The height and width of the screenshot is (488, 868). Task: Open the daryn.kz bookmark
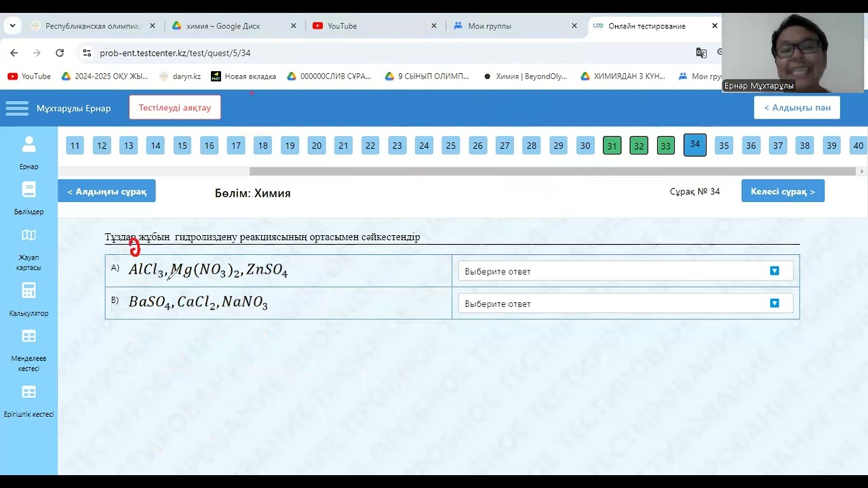point(180,77)
